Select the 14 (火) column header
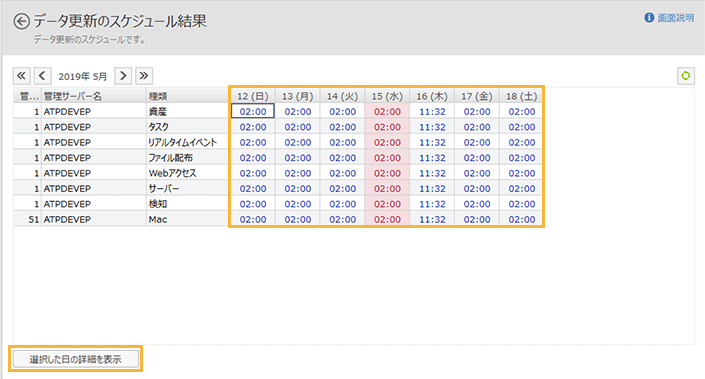This screenshot has width=705, height=379. tap(343, 96)
